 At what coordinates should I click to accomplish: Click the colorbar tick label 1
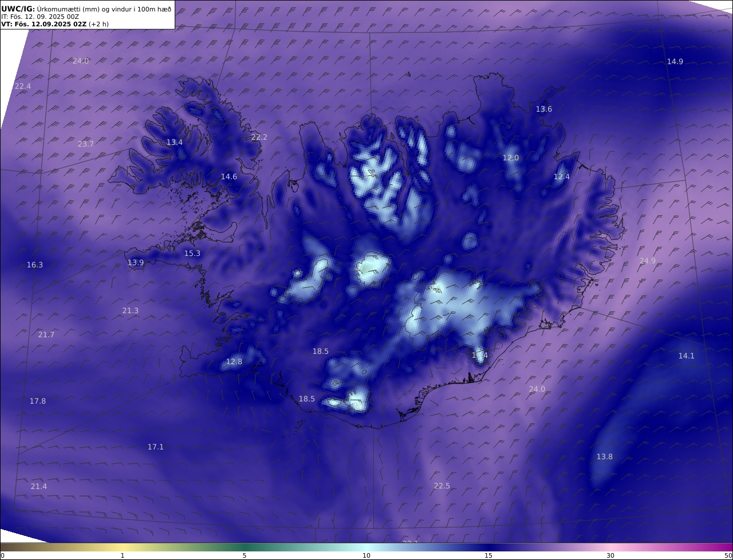123,555
